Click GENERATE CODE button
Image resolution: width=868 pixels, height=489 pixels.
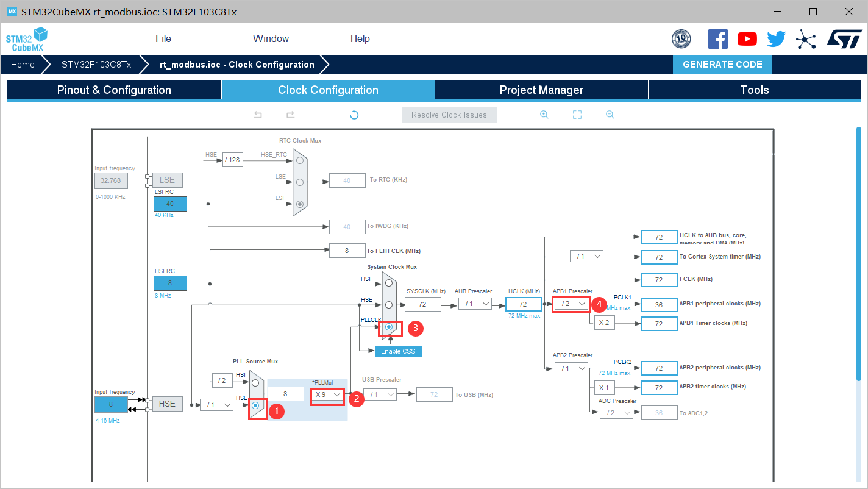coord(722,65)
